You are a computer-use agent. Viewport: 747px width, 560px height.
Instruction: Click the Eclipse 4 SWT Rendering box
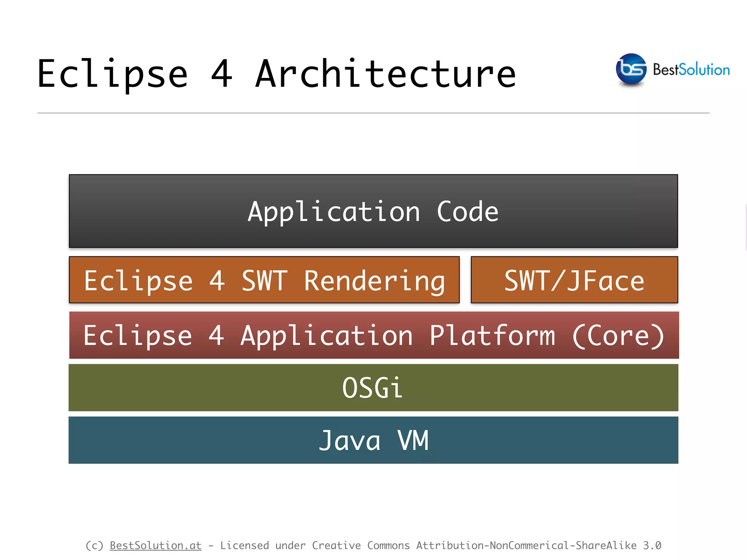(264, 280)
